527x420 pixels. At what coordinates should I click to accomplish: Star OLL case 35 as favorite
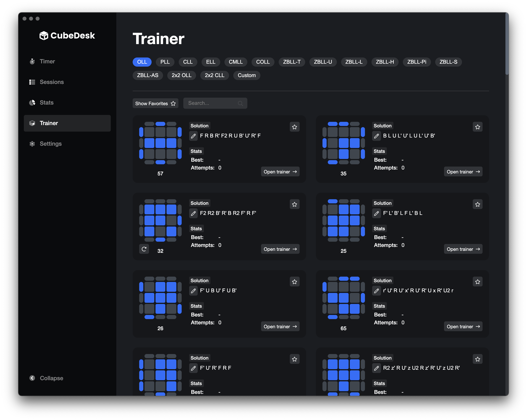click(x=477, y=127)
